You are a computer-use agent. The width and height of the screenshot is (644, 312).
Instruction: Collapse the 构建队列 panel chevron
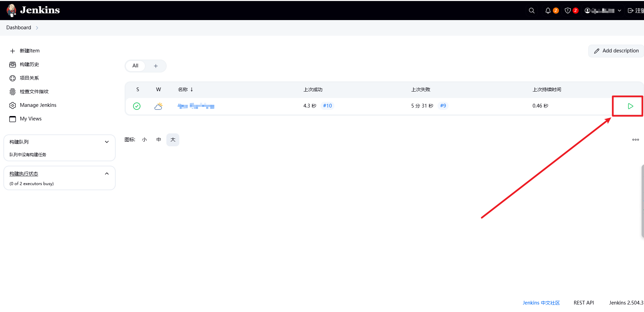coord(107,142)
